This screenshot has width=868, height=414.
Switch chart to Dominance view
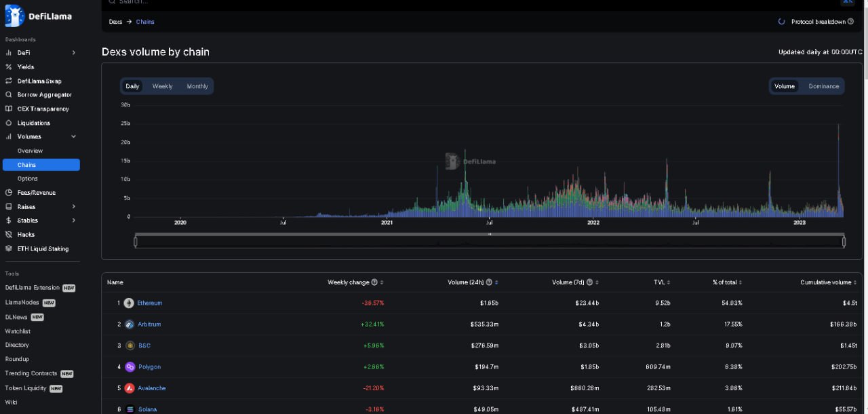click(823, 86)
